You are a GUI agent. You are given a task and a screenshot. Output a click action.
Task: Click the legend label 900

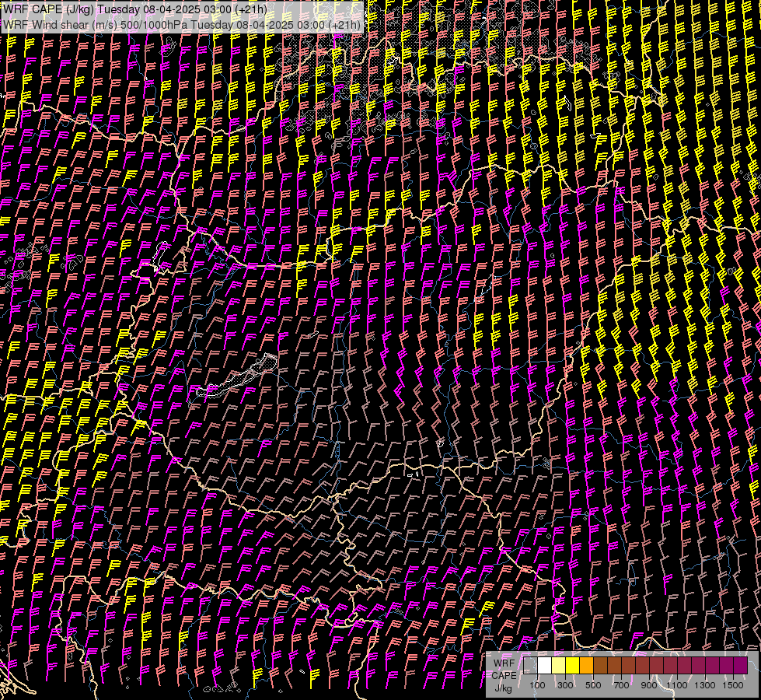[649, 685]
